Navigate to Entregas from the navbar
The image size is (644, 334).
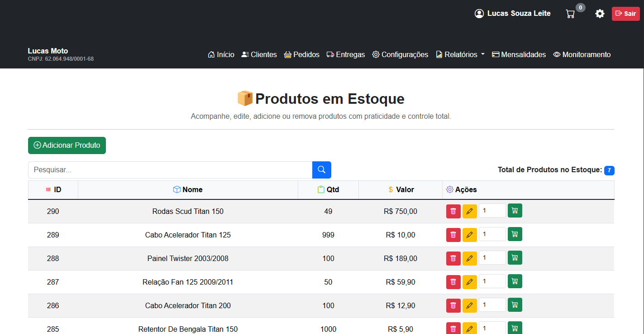pyautogui.click(x=345, y=54)
